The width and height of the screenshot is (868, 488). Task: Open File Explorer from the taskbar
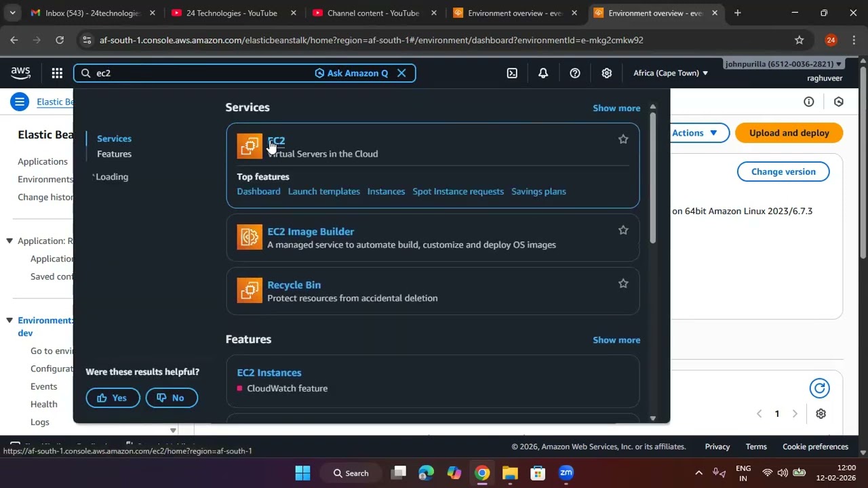click(x=510, y=473)
